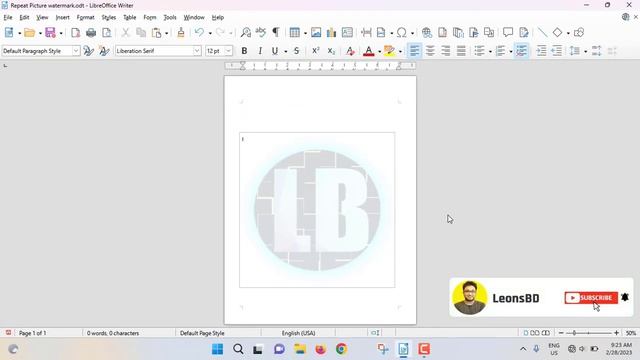Expand the Highlighting Color dropdown arrow
Image resolution: width=640 pixels, height=360 pixels.
point(400,51)
